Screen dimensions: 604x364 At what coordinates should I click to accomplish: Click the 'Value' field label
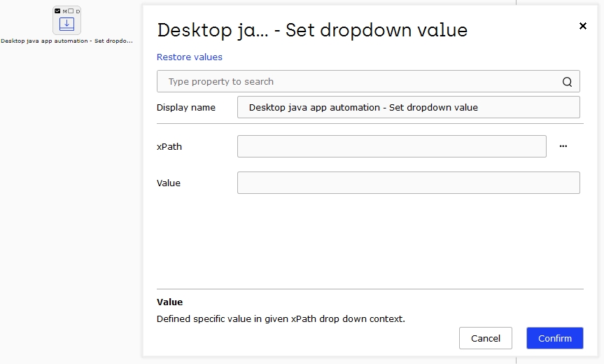[x=169, y=183]
